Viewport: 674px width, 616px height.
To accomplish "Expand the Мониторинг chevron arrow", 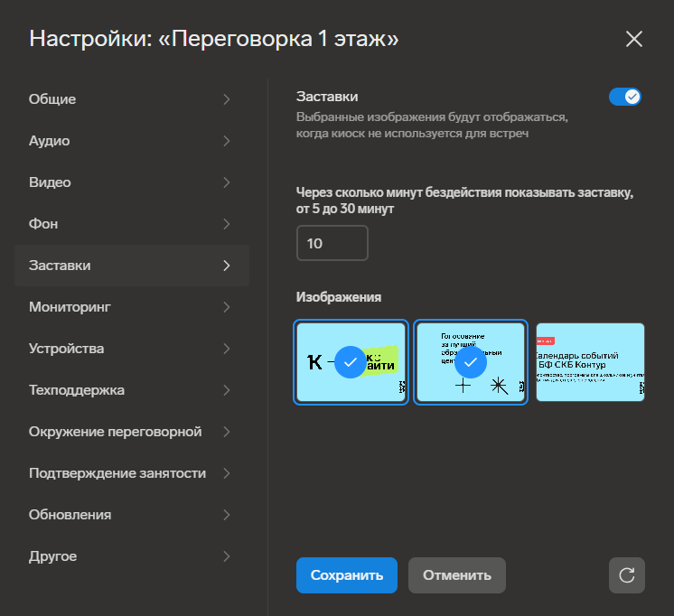I will coord(227,307).
